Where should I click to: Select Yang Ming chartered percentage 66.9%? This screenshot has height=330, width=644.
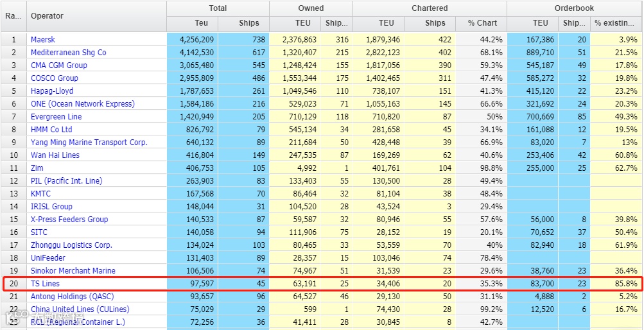[x=481, y=143]
